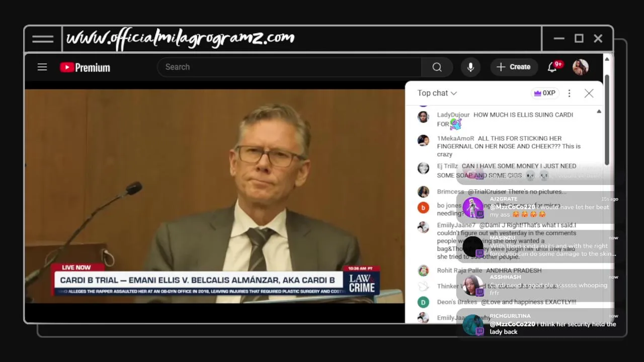Select Rohit Raja Palle avatar
This screenshot has height=362, width=644.
[423, 270]
